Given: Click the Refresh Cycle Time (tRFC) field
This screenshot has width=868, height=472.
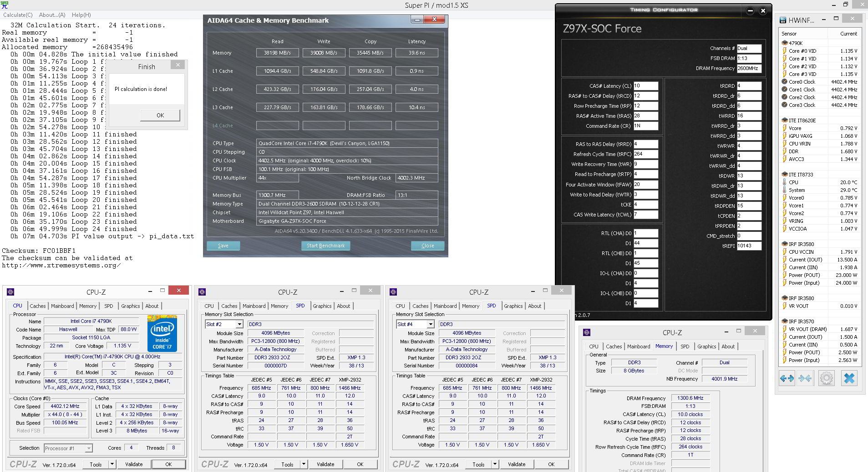Looking at the screenshot, I should pos(646,154).
